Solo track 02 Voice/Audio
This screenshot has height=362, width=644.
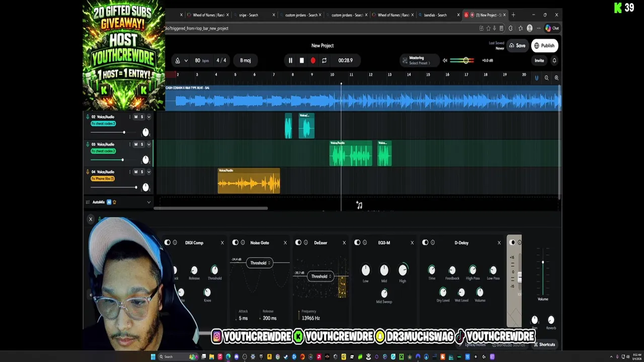tap(142, 117)
